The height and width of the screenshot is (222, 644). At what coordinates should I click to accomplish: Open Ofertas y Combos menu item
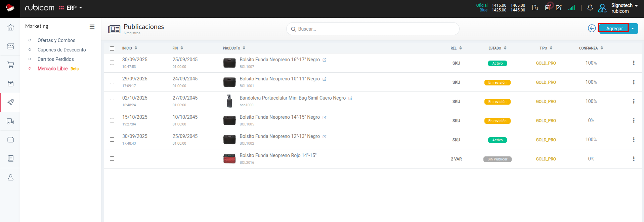pos(56,40)
